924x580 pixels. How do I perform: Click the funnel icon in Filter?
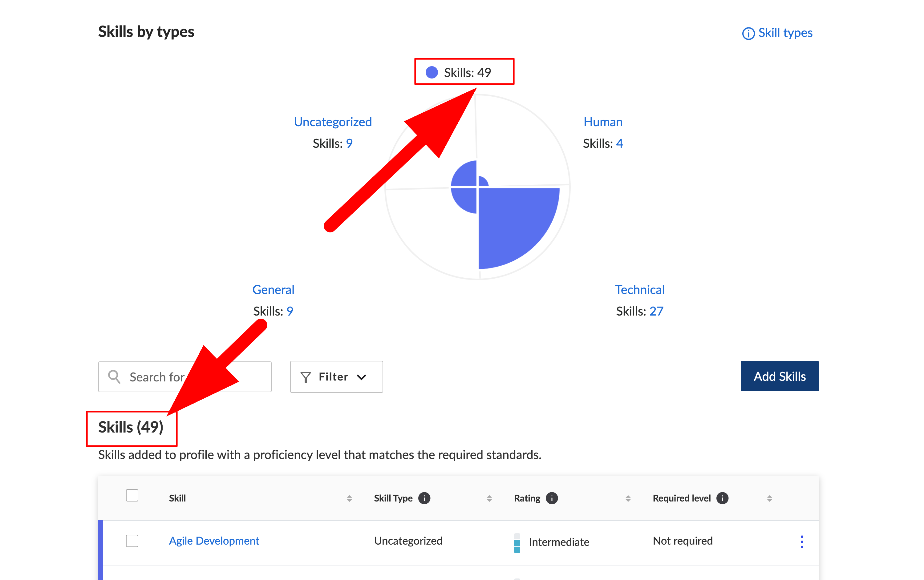click(306, 377)
